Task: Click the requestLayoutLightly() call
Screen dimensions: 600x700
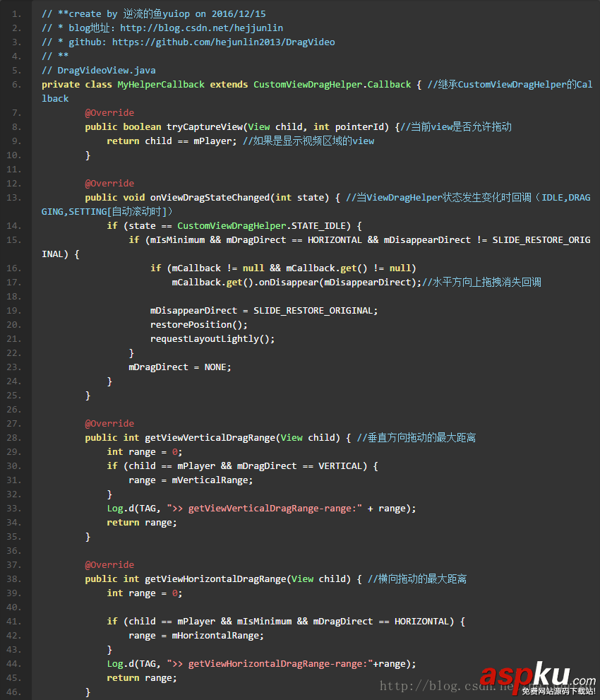Action: (212, 339)
